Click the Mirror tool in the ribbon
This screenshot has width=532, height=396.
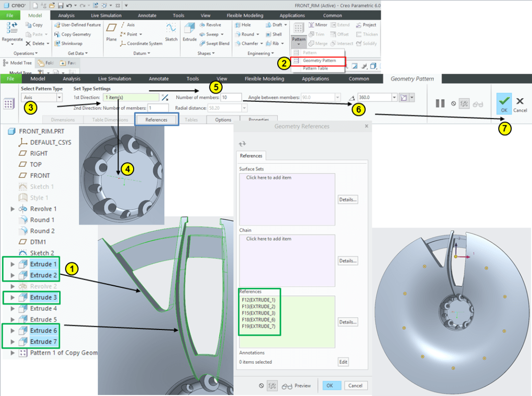click(x=318, y=25)
